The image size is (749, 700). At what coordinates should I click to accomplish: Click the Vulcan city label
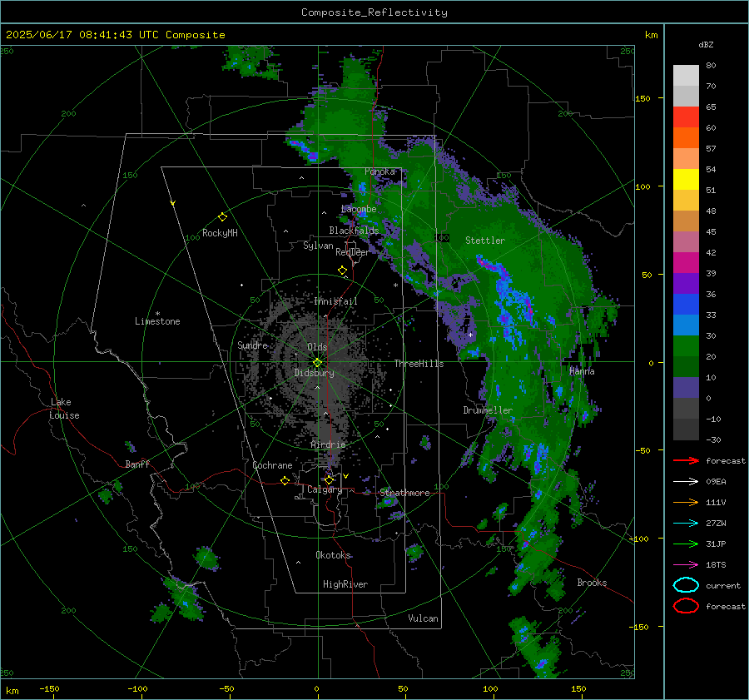point(423,618)
